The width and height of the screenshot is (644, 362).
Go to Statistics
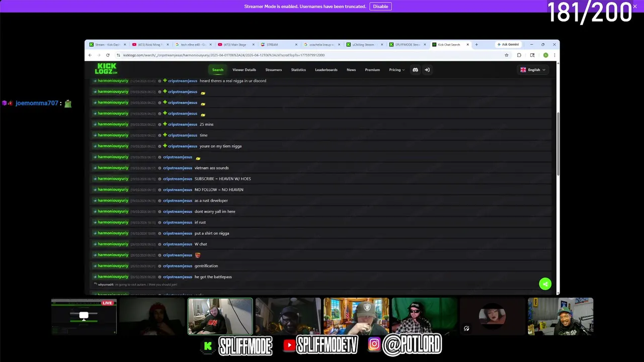coord(298,70)
